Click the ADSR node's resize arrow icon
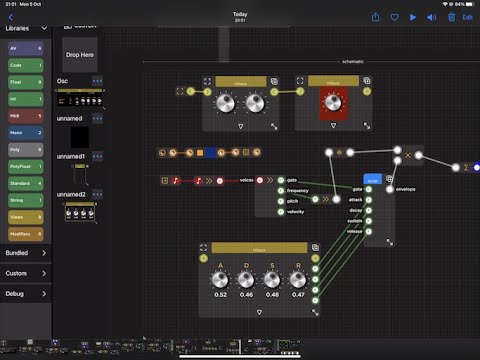This screenshot has width=480, height=360. 390,242
